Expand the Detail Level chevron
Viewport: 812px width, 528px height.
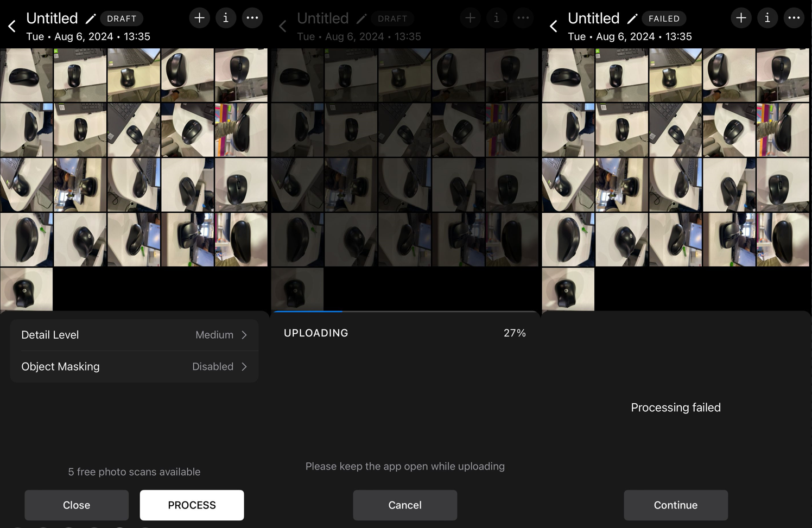pos(244,335)
